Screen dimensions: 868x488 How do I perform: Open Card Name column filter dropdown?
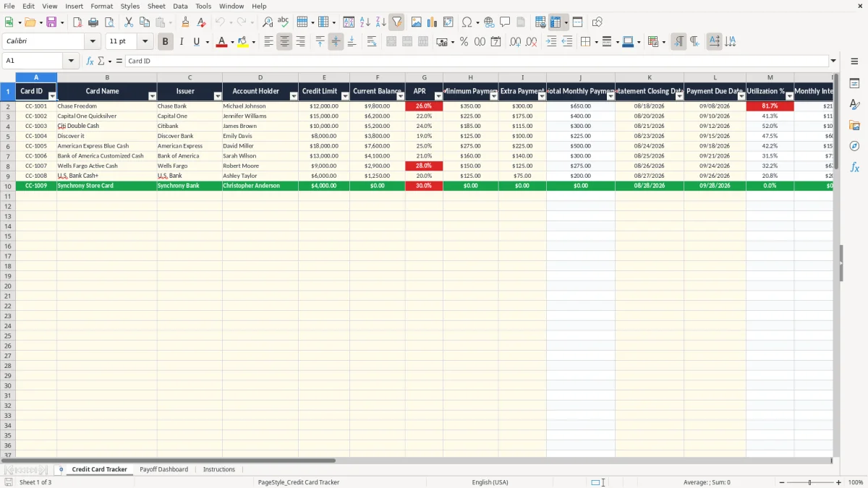click(152, 96)
